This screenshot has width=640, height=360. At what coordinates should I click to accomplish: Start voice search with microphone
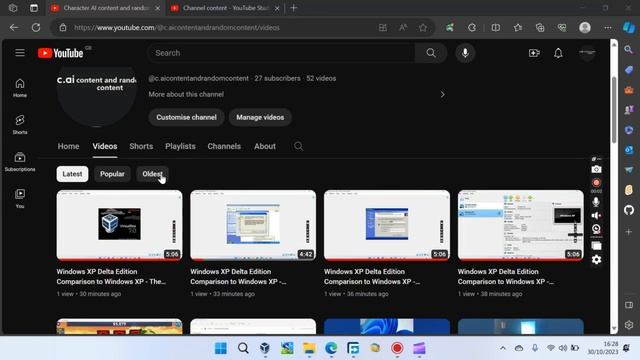pyautogui.click(x=465, y=53)
